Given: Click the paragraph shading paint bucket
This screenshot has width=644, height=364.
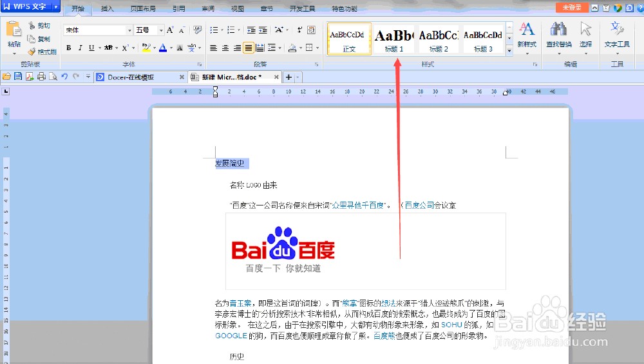Looking at the screenshot, I should click(x=292, y=48).
